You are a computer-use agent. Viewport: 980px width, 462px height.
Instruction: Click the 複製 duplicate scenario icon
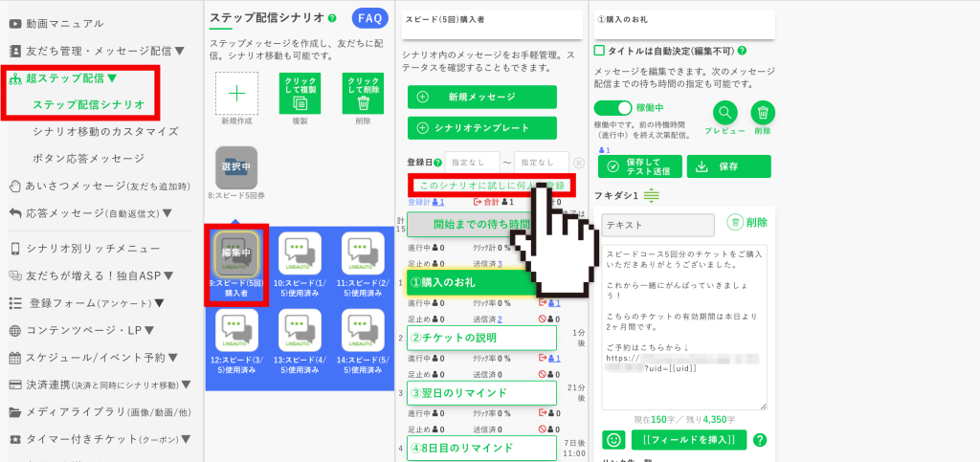300,94
